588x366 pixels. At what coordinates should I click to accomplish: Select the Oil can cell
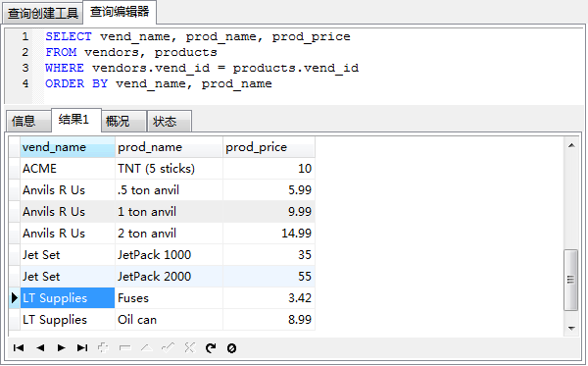(169, 320)
